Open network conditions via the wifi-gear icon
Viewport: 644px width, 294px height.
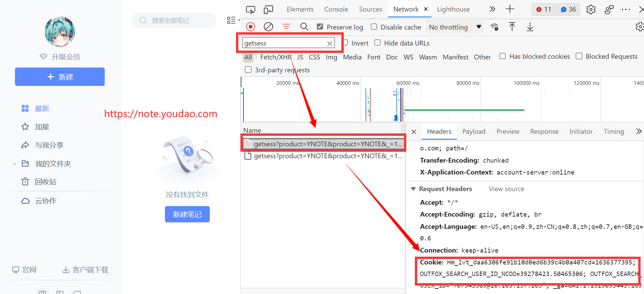coord(494,27)
